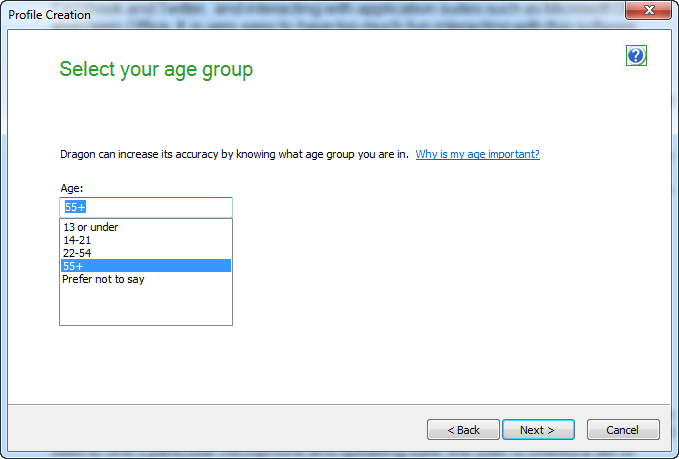Proceed with the 'Next >' button
This screenshot has width=679, height=459.
(538, 430)
